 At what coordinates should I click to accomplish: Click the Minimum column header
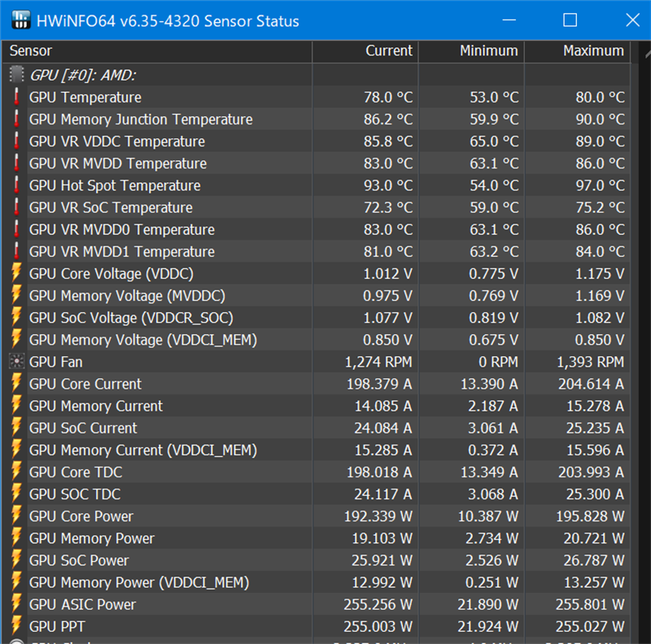(x=471, y=51)
